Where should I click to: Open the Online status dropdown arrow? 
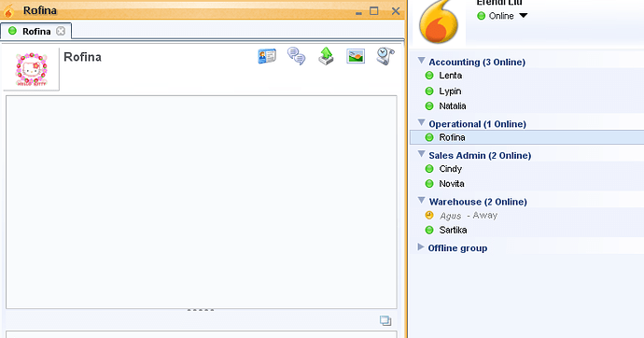click(x=523, y=16)
